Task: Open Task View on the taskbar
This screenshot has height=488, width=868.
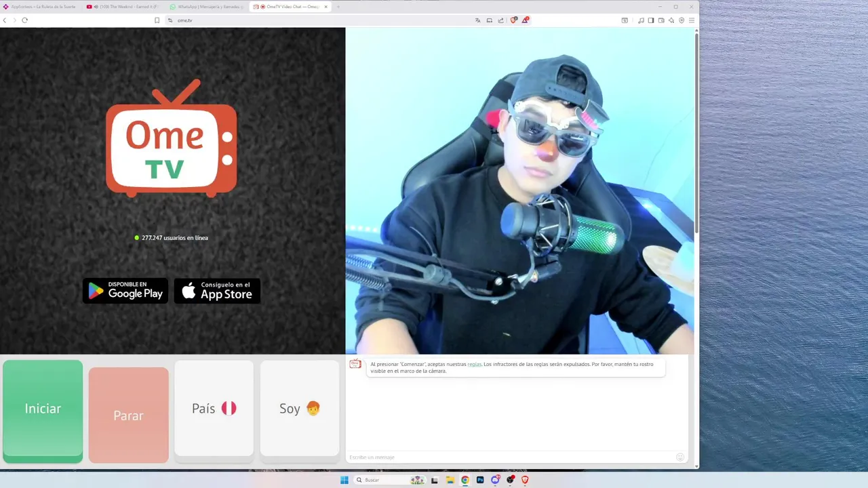Action: point(435,480)
